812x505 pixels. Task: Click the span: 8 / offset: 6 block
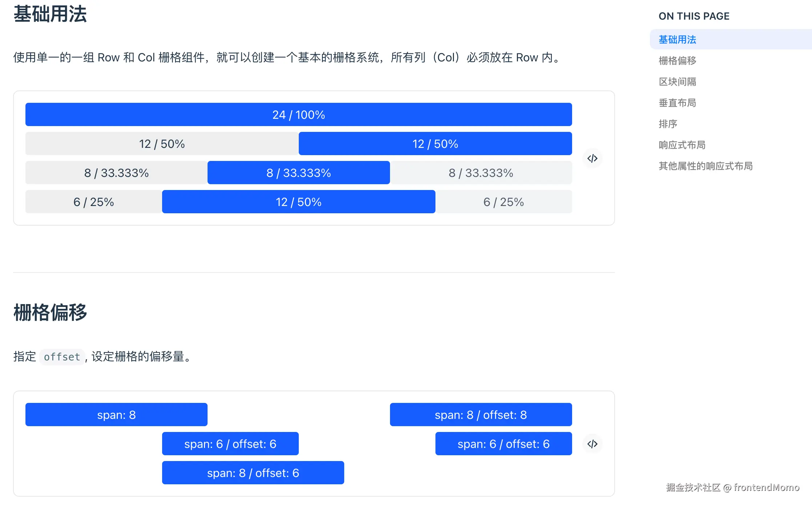click(253, 473)
